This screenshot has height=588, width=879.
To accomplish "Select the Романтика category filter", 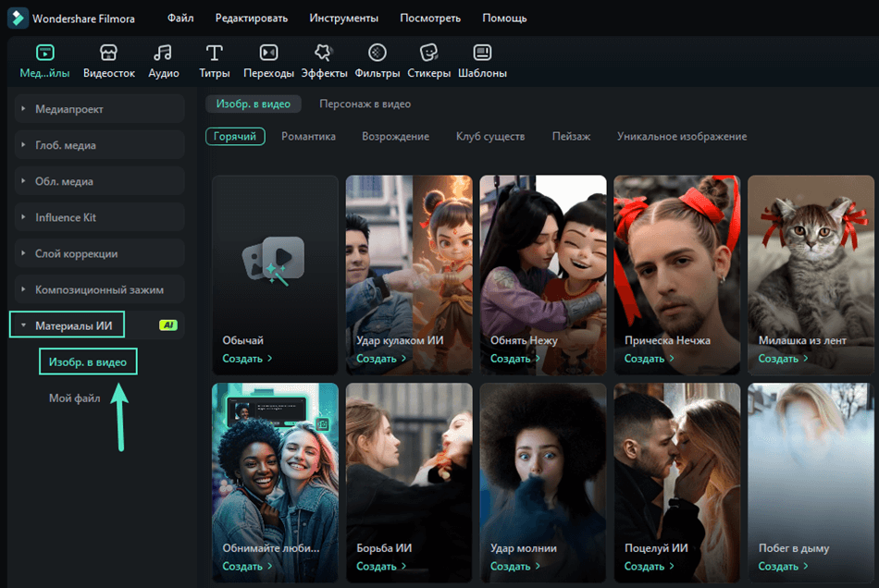I will tap(308, 137).
